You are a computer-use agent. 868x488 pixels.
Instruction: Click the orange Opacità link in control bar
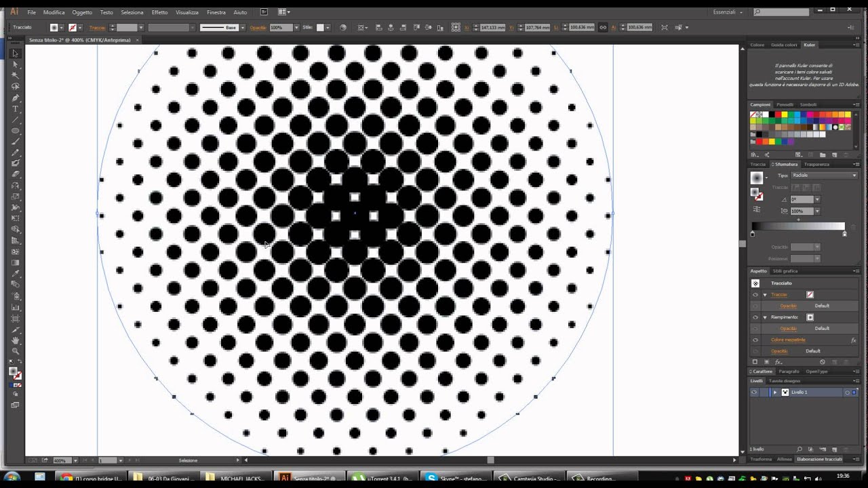pyautogui.click(x=258, y=27)
